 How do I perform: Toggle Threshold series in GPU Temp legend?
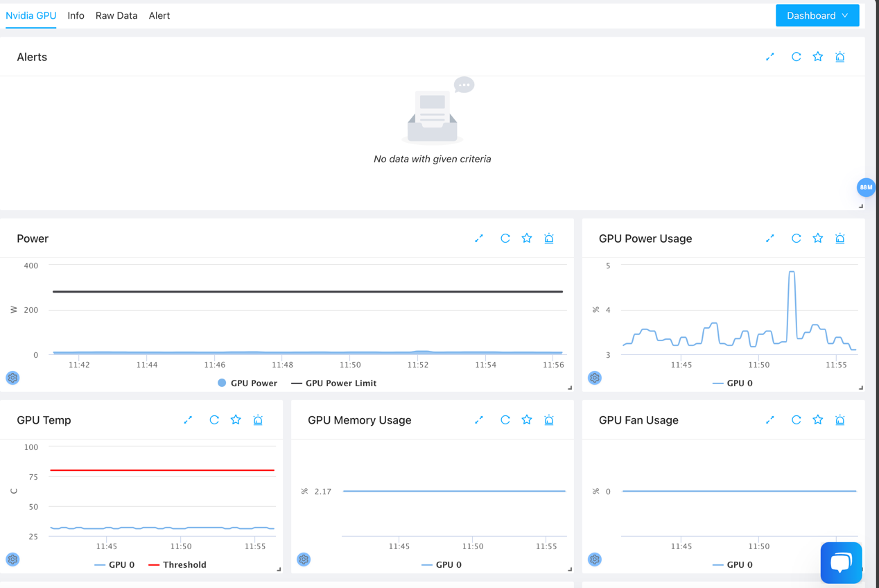coord(177,565)
